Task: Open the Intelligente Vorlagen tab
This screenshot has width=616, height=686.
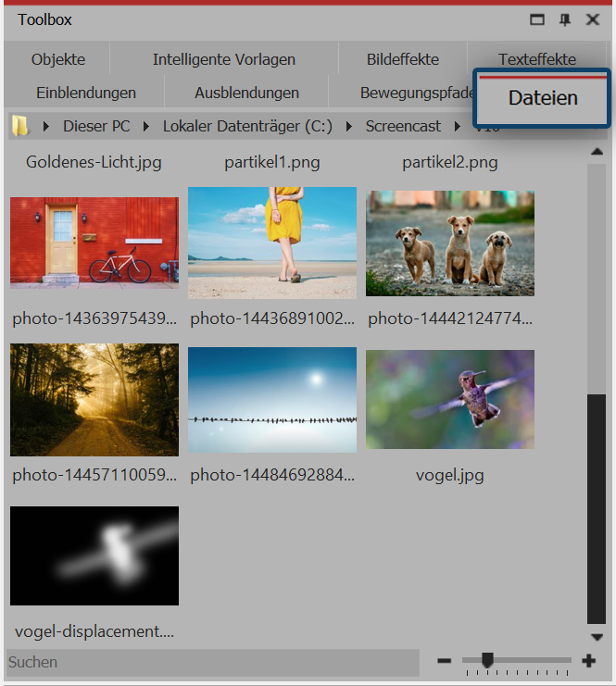Action: pos(224,59)
